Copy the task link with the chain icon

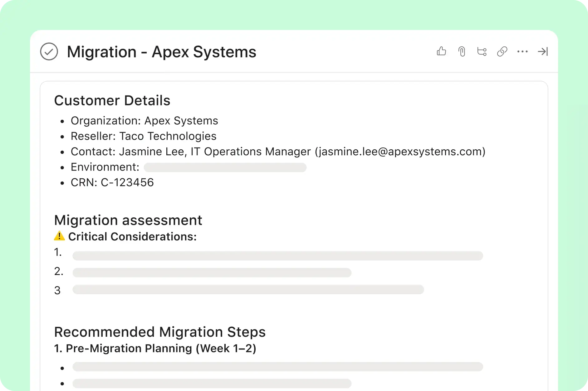coord(502,51)
